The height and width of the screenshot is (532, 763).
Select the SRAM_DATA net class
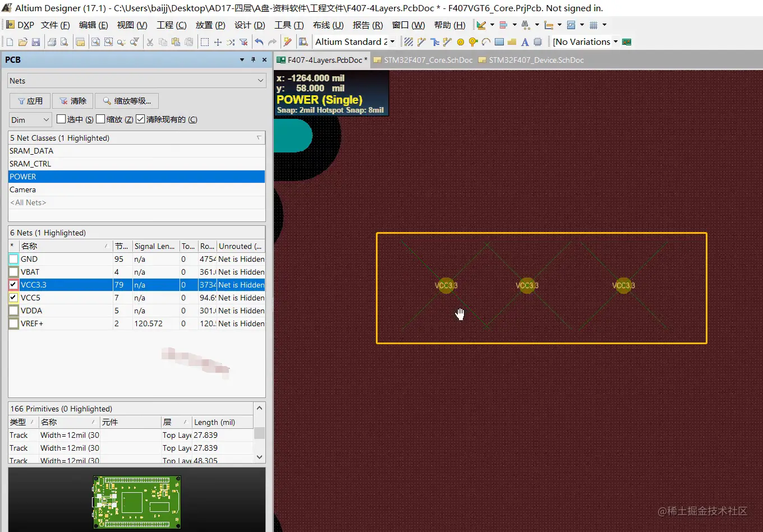(x=136, y=151)
